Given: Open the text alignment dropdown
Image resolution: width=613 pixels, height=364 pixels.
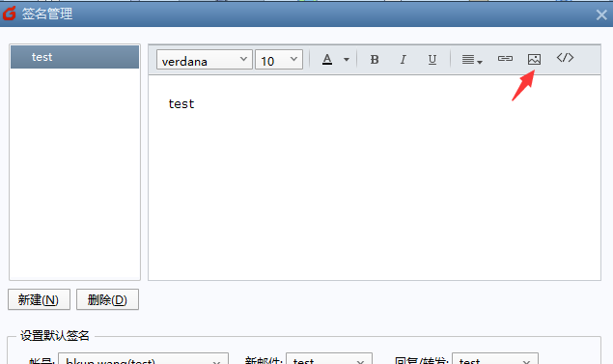Looking at the screenshot, I should point(472,60).
